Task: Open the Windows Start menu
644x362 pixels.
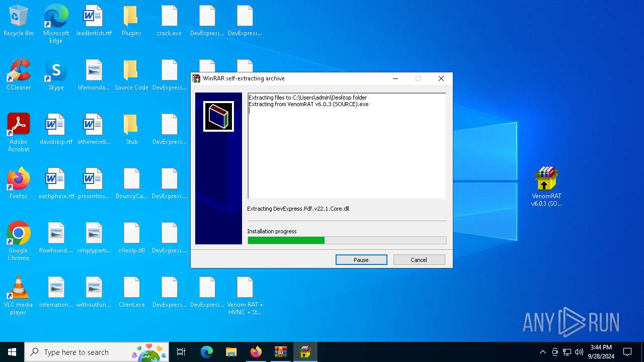Action: tap(12, 352)
